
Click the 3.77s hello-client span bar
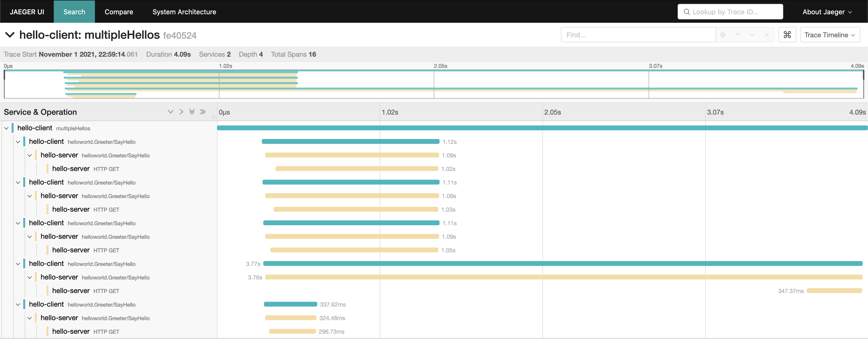coord(562,264)
